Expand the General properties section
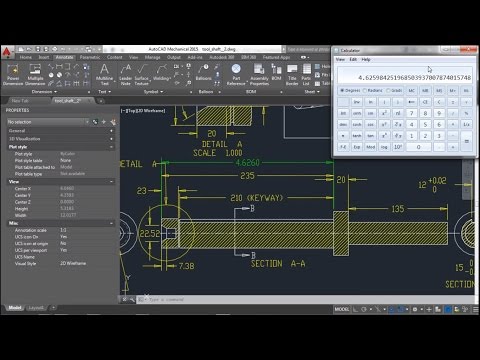This screenshot has height=360, width=480. [111, 131]
